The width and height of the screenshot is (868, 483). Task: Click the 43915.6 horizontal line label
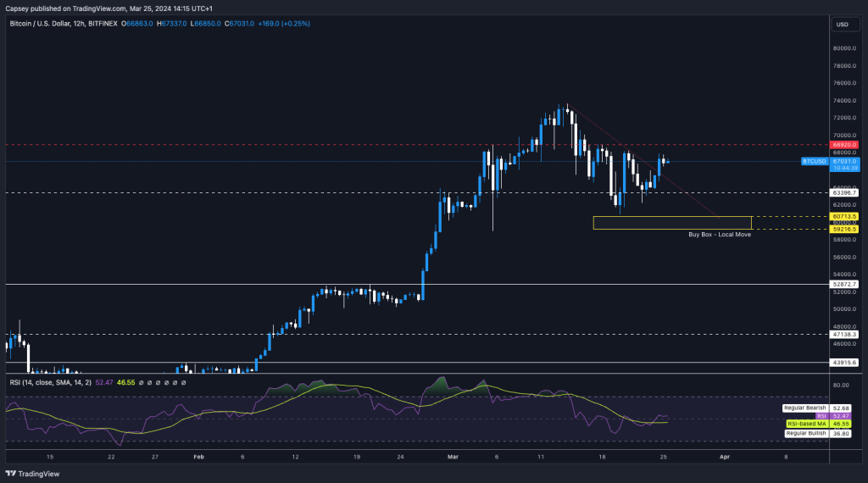(845, 363)
